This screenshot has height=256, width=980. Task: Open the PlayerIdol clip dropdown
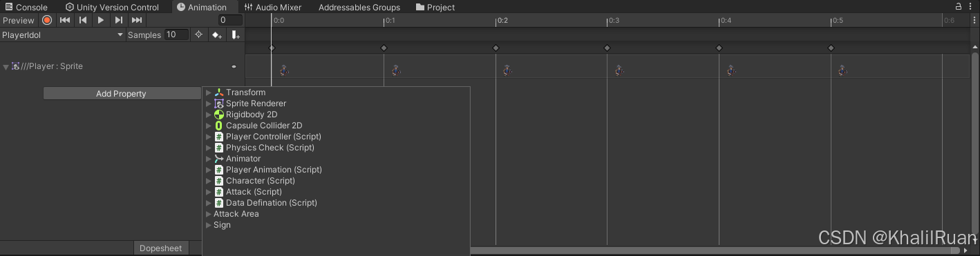click(63, 35)
